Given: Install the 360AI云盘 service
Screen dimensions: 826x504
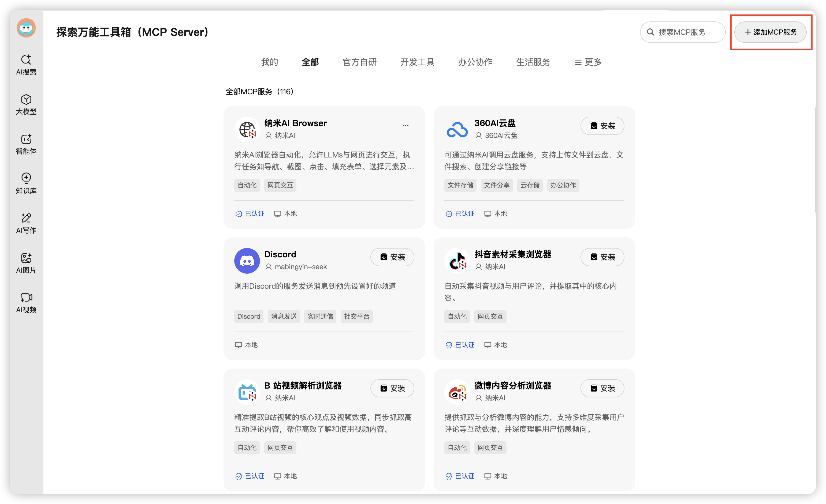Looking at the screenshot, I should click(602, 126).
